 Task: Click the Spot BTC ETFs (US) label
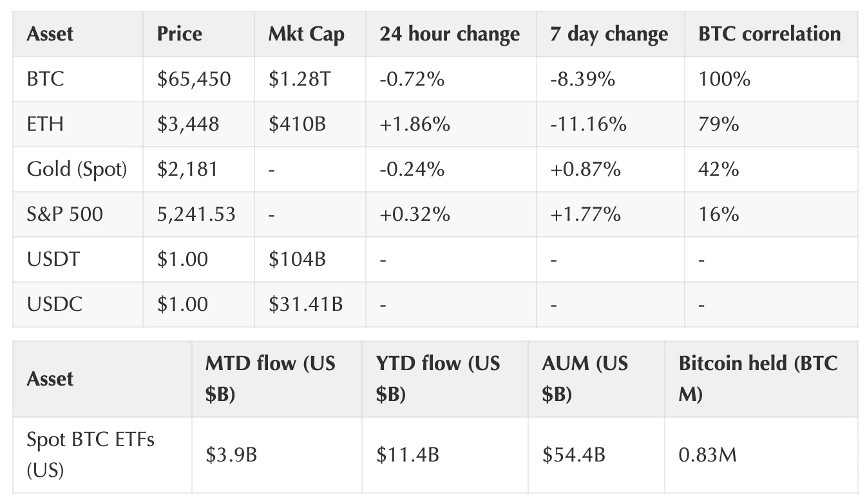click(90, 455)
